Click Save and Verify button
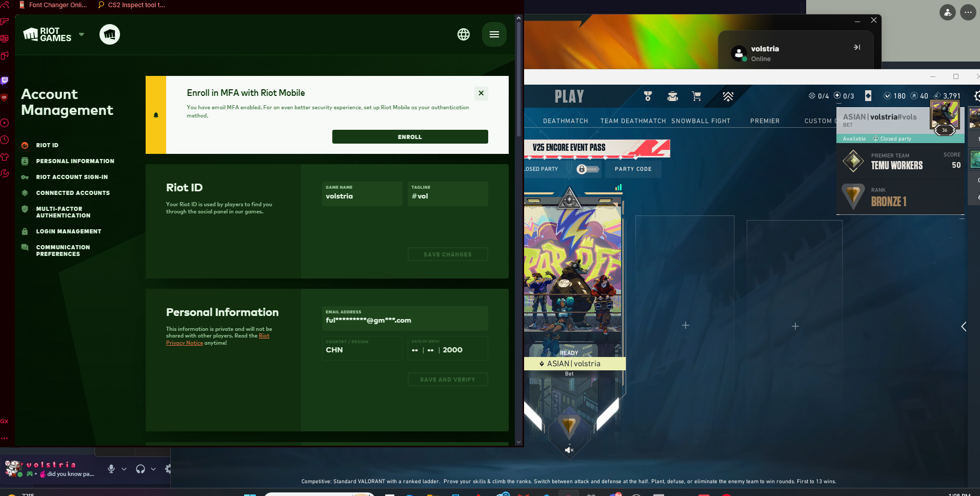The image size is (980, 496). (x=448, y=380)
